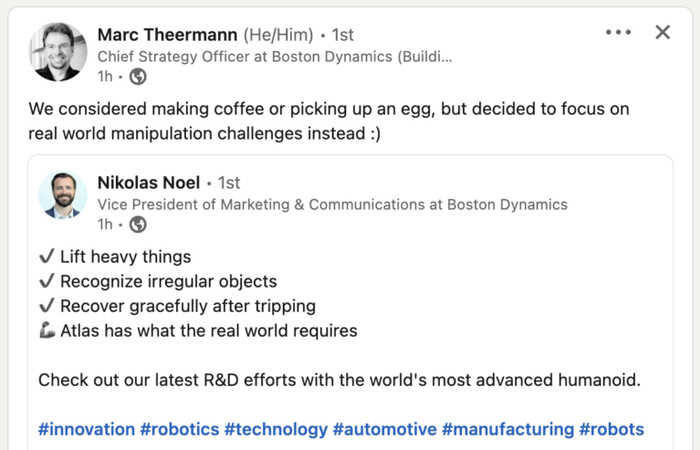Open the #robotics hashtag

179,429
